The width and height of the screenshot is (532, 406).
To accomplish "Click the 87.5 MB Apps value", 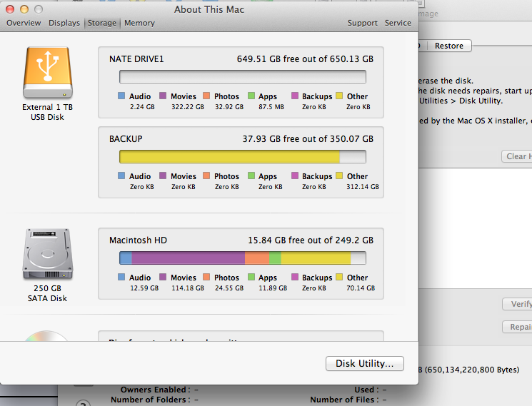I will tap(271, 107).
